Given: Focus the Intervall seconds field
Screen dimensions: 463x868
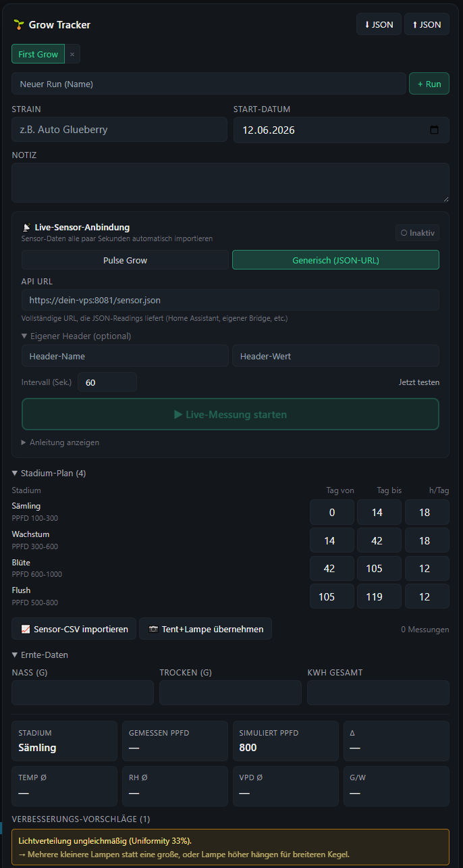Looking at the screenshot, I should click(x=107, y=382).
